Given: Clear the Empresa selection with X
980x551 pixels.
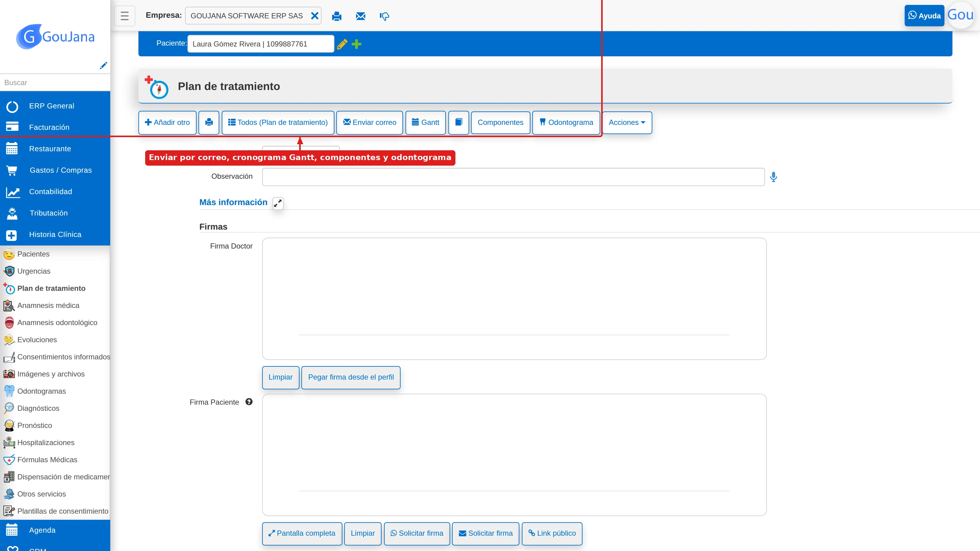Looking at the screenshot, I should [x=315, y=16].
